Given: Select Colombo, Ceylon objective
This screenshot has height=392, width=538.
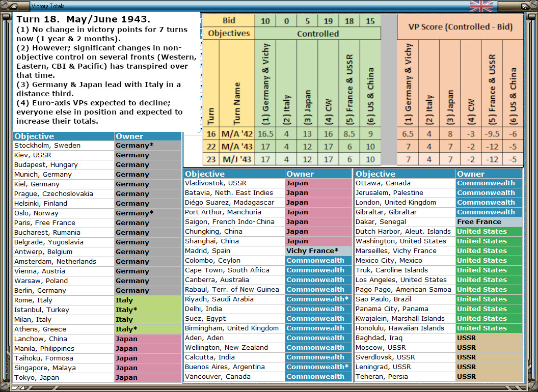Looking at the screenshot, I should pyautogui.click(x=234, y=260).
